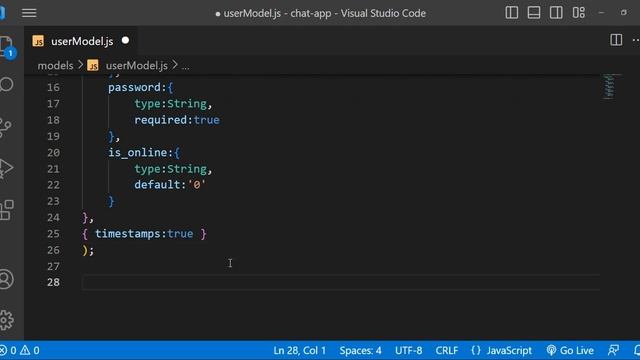The image size is (640, 360).
Task: Toggle secondary side bar layout icon
Action: coord(556,13)
